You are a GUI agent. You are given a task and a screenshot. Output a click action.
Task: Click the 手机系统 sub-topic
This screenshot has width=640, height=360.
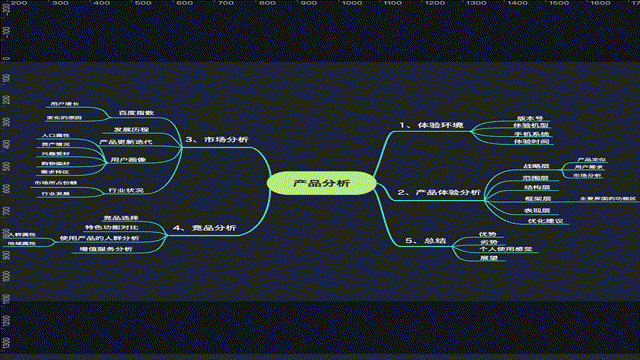pyautogui.click(x=531, y=134)
